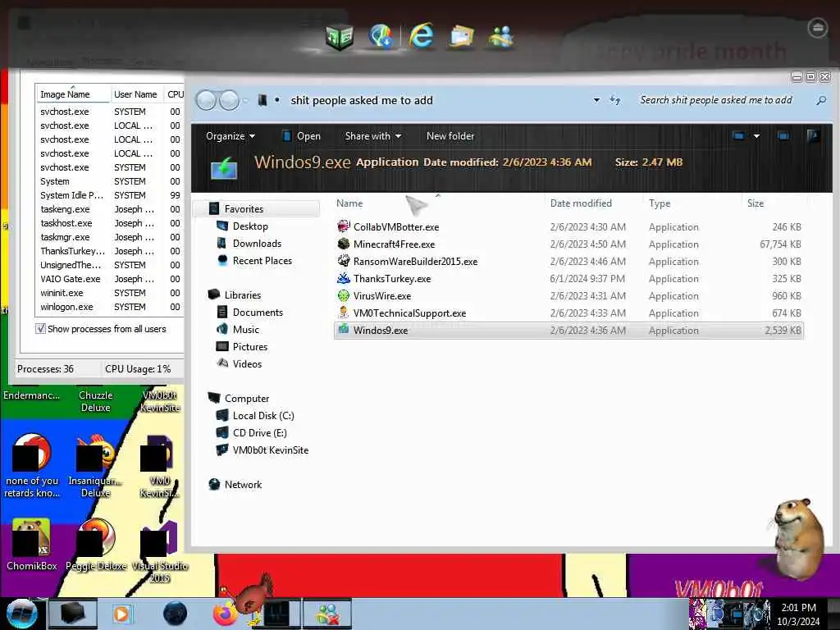Open the view options dropdown arrow

point(756,136)
